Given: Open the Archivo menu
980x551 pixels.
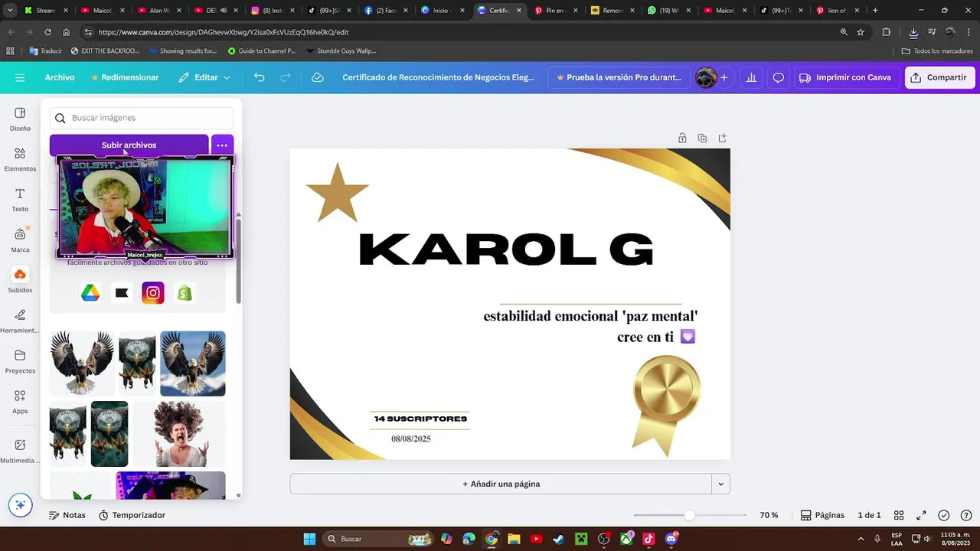Looking at the screenshot, I should (60, 77).
